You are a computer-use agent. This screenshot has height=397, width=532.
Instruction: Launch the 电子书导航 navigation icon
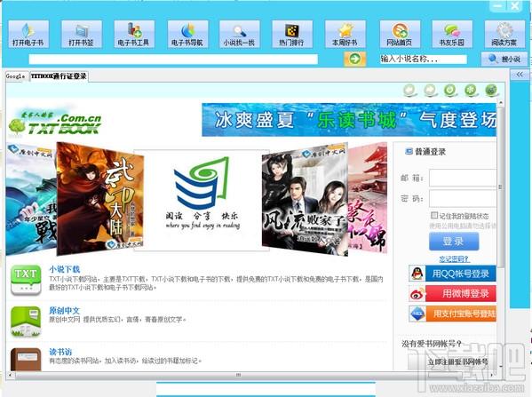point(187,34)
